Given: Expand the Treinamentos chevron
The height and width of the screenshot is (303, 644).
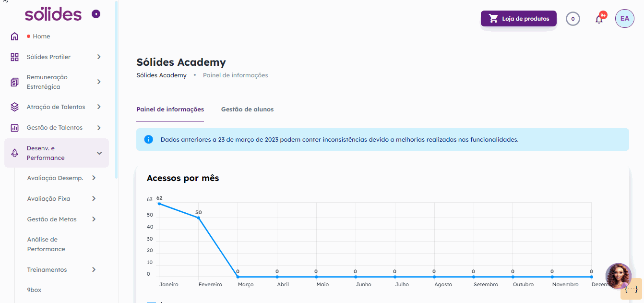Looking at the screenshot, I should point(94,270).
